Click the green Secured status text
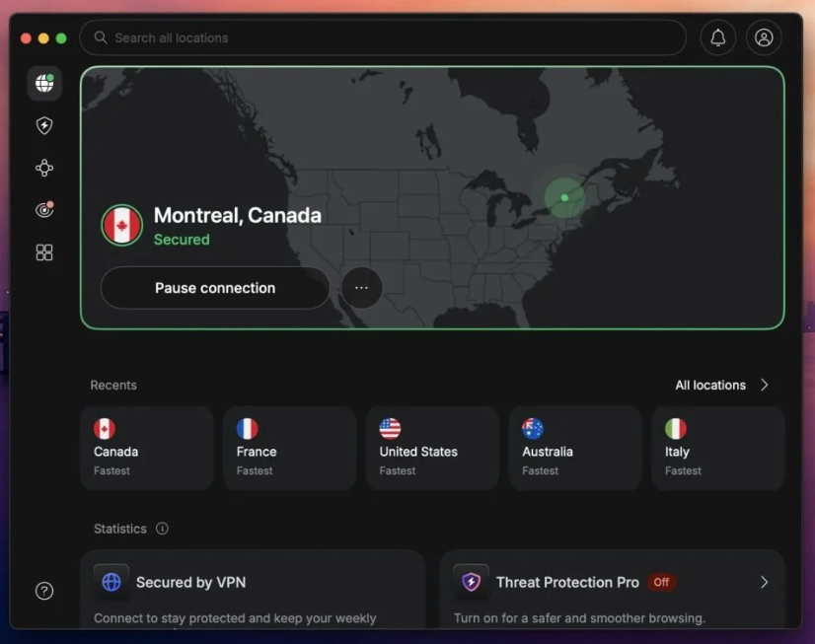 tap(182, 240)
